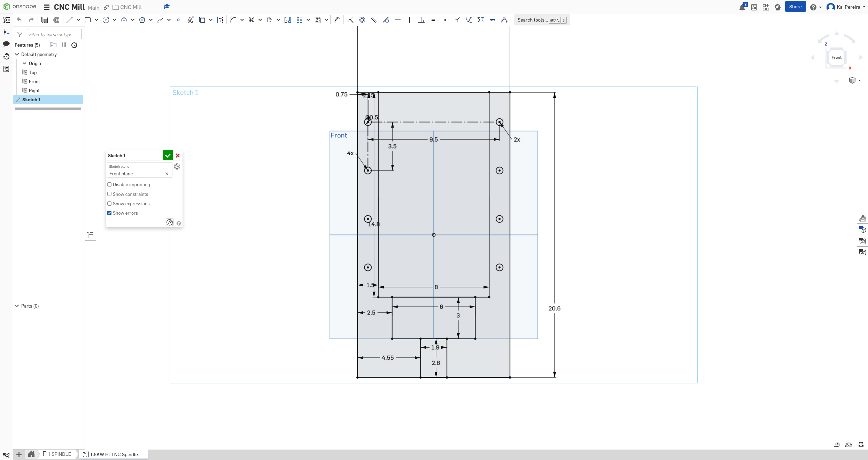Expand the Parts (0) section
868x460 pixels.
16,306
